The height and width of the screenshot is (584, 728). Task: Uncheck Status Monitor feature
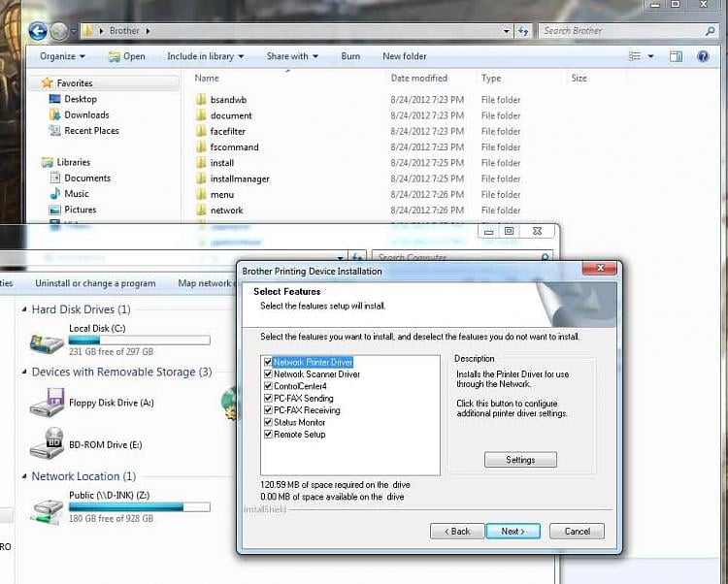(268, 422)
